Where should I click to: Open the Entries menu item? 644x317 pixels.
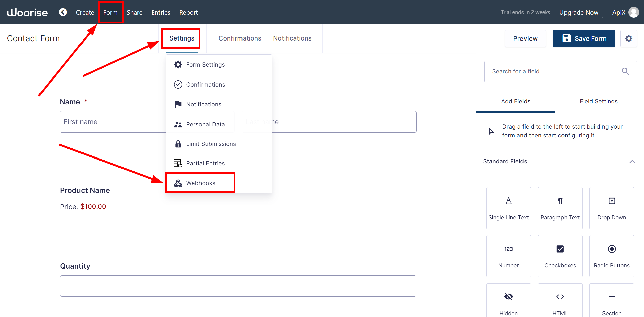coord(160,12)
